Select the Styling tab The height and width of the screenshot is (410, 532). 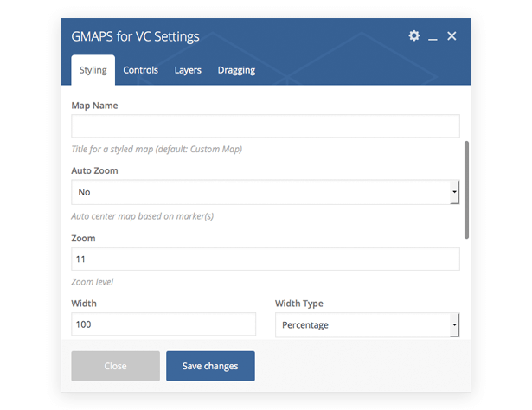93,70
